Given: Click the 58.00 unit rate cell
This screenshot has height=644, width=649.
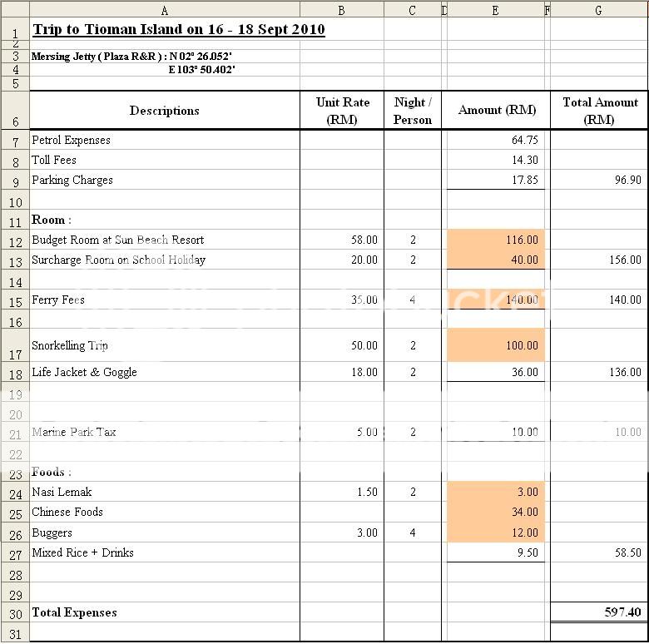Looking at the screenshot, I should 342,240.
